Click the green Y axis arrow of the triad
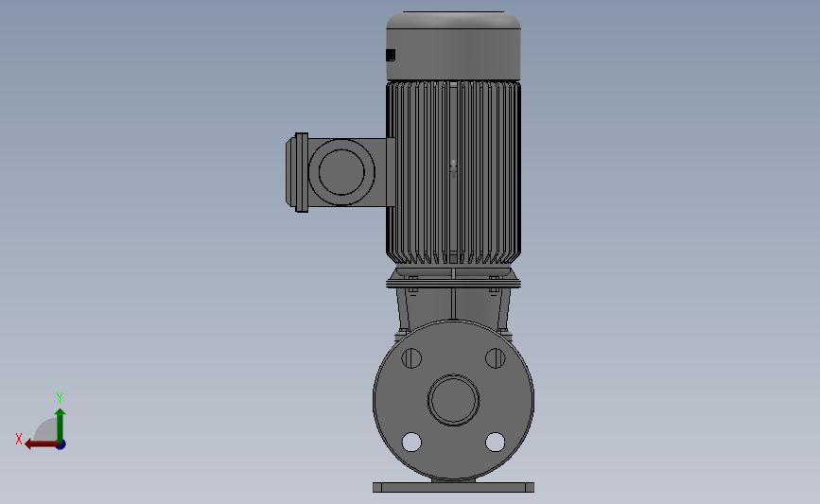 [60, 426]
